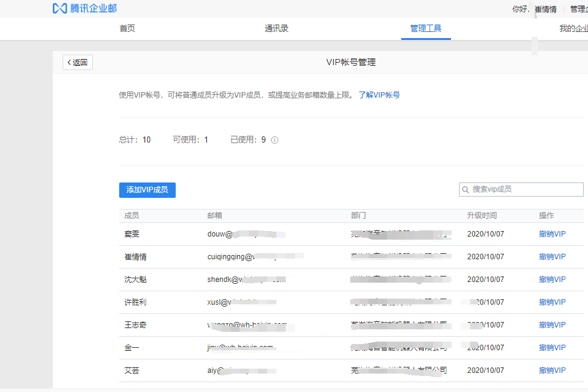Click the magnifier icon in the VIP search box
This screenshot has width=588, height=392.
(466, 189)
